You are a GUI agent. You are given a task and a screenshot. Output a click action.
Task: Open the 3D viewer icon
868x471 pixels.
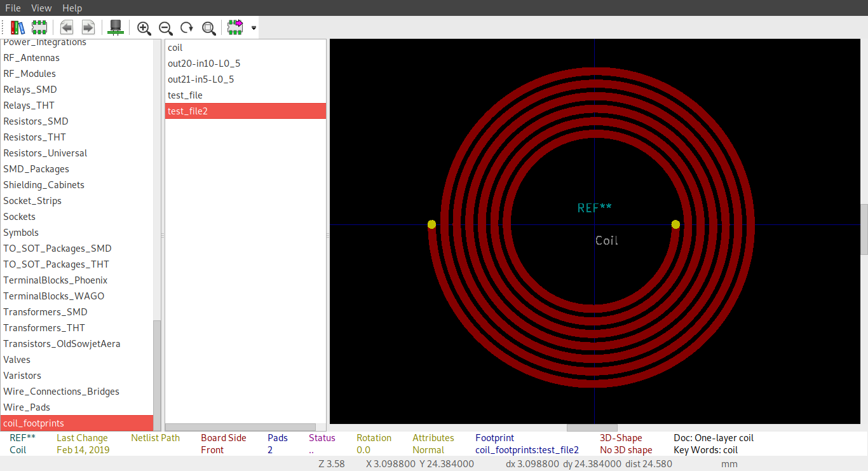pos(116,27)
